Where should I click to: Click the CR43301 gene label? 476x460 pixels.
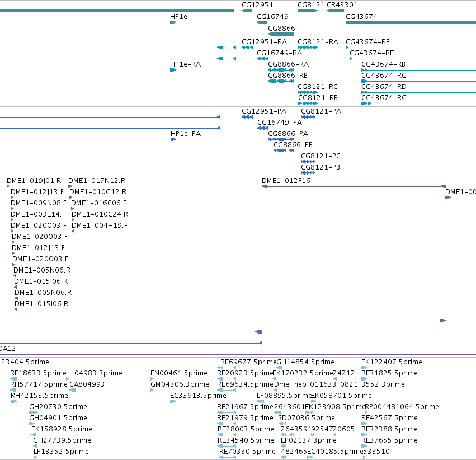point(342,5)
